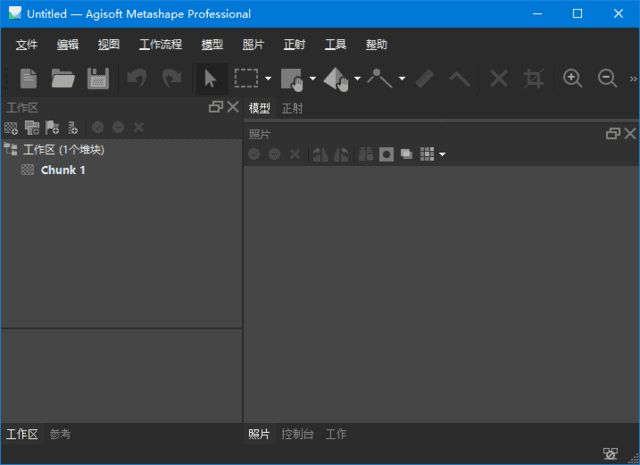
Task: Open the 文件 menu
Action: click(27, 45)
